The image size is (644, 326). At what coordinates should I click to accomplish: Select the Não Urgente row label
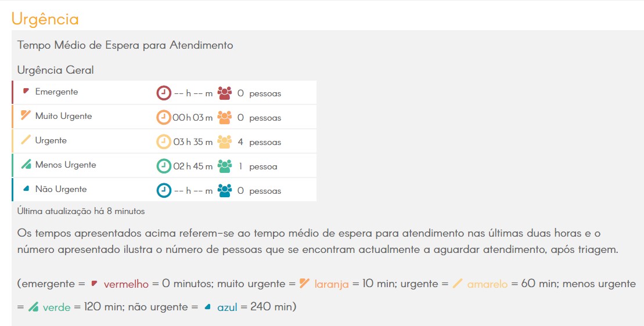click(61, 189)
